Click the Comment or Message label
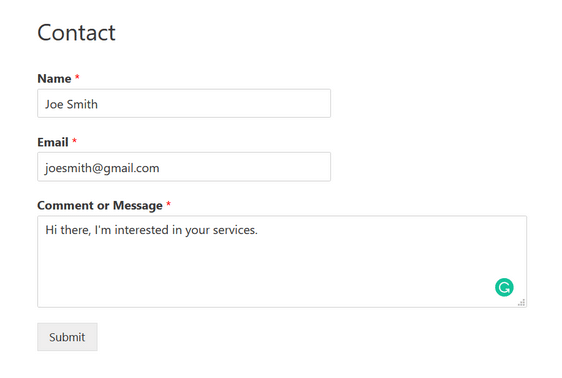Screen dimensions: 562x378 pyautogui.click(x=100, y=206)
